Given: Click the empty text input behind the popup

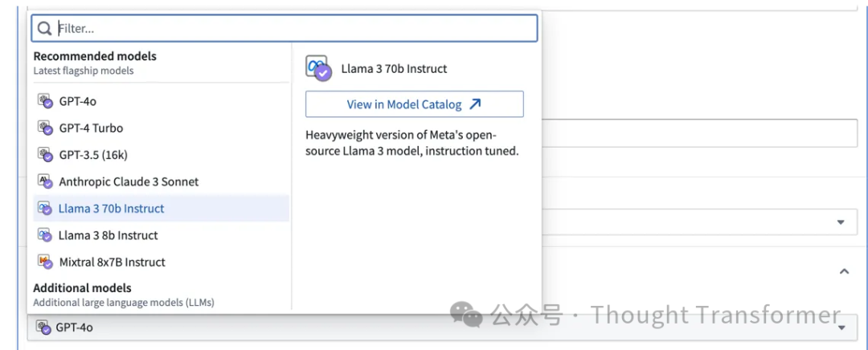Looking at the screenshot, I should tap(698, 134).
